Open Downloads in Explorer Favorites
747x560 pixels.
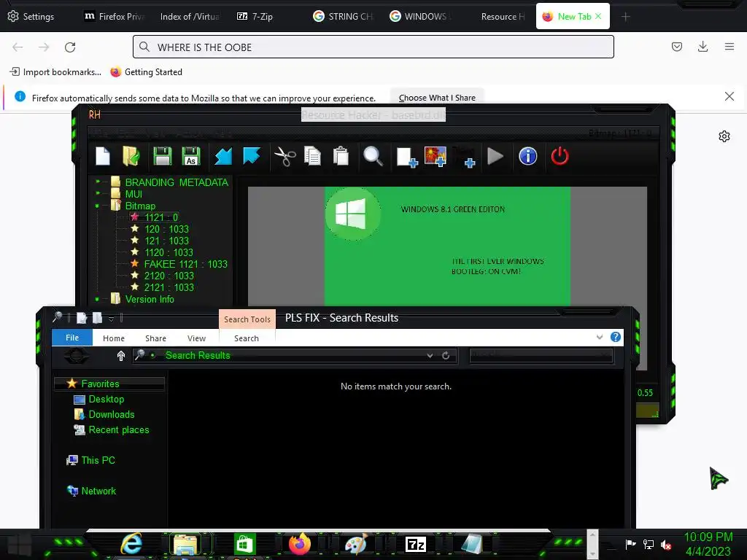point(111,414)
